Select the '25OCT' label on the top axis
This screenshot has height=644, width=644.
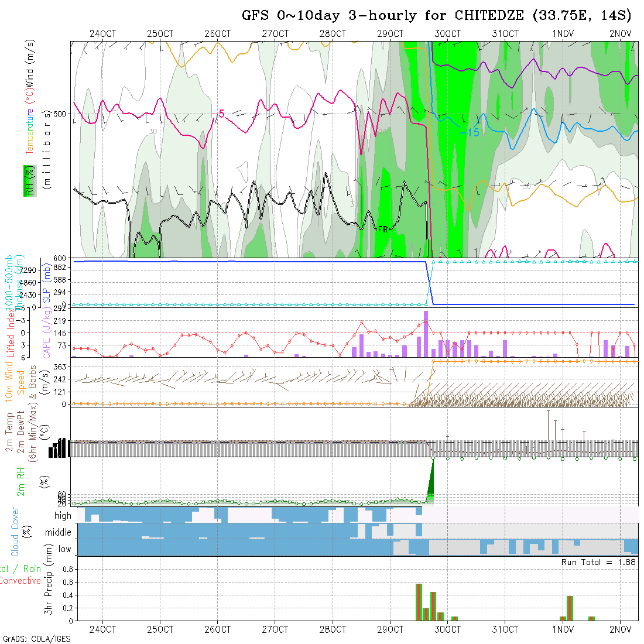coord(160,33)
